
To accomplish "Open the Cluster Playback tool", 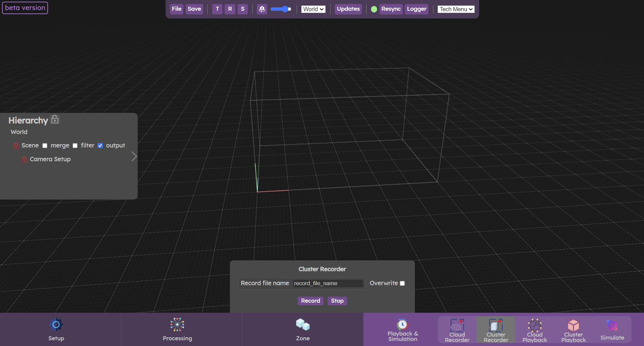I will [573, 330].
